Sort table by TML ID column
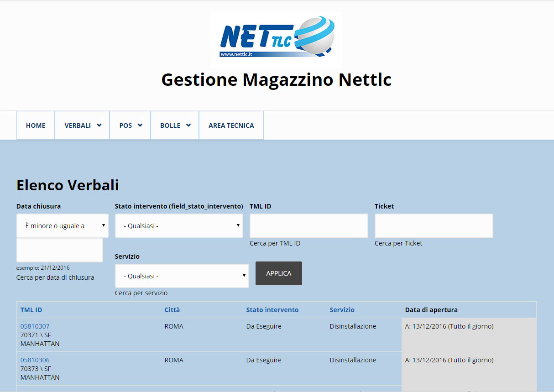554x392 pixels. pos(31,310)
